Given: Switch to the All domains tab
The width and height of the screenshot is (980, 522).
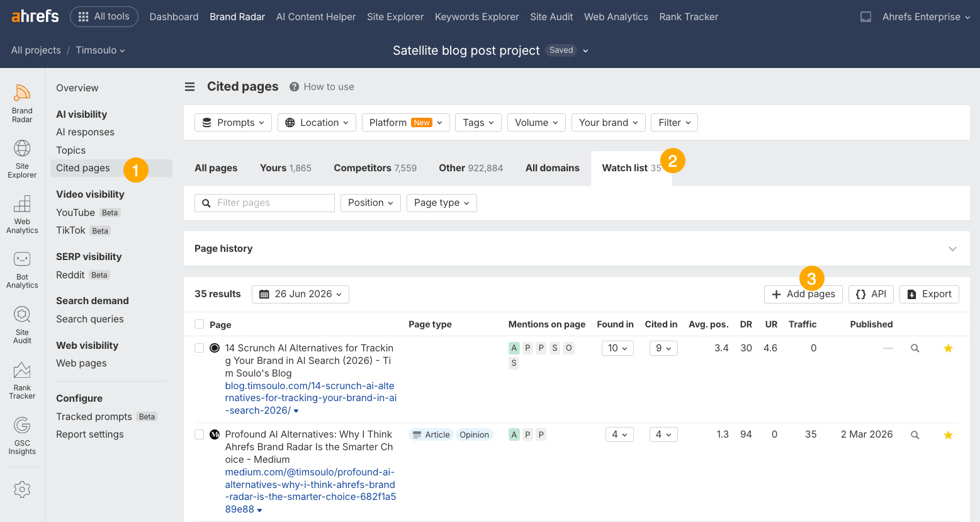Looking at the screenshot, I should coord(553,168).
